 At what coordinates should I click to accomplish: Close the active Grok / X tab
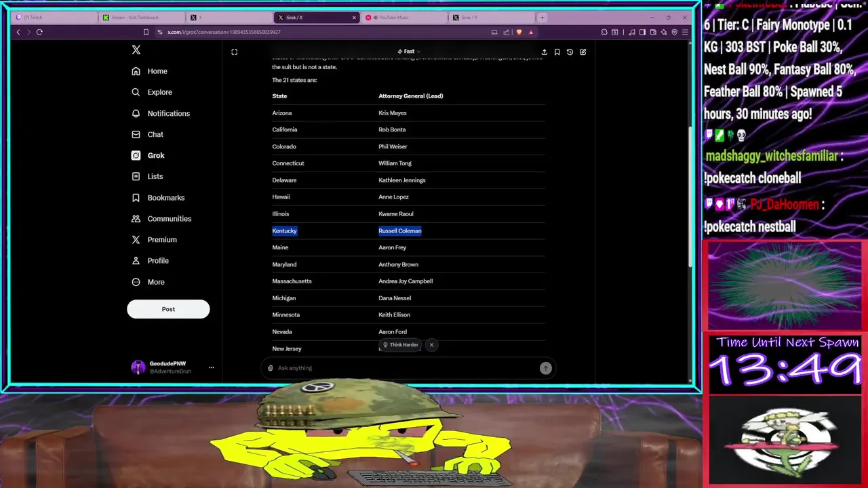pos(353,18)
